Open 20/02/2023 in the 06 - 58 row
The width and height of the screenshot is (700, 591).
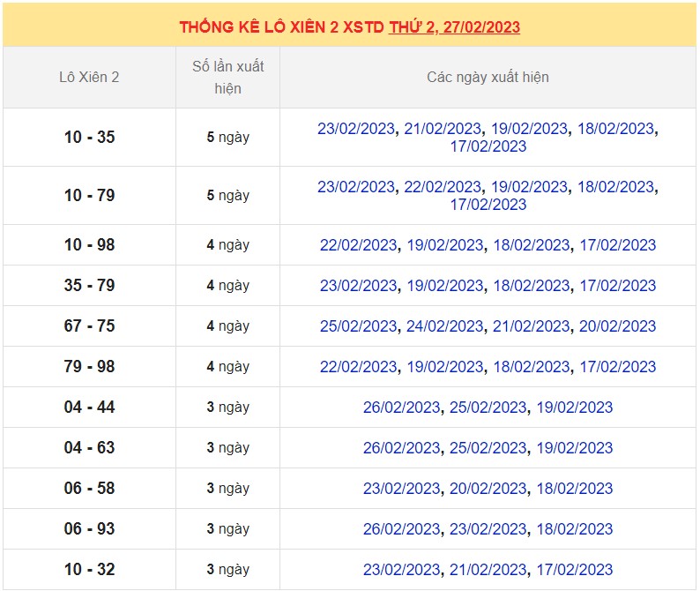tap(488, 489)
